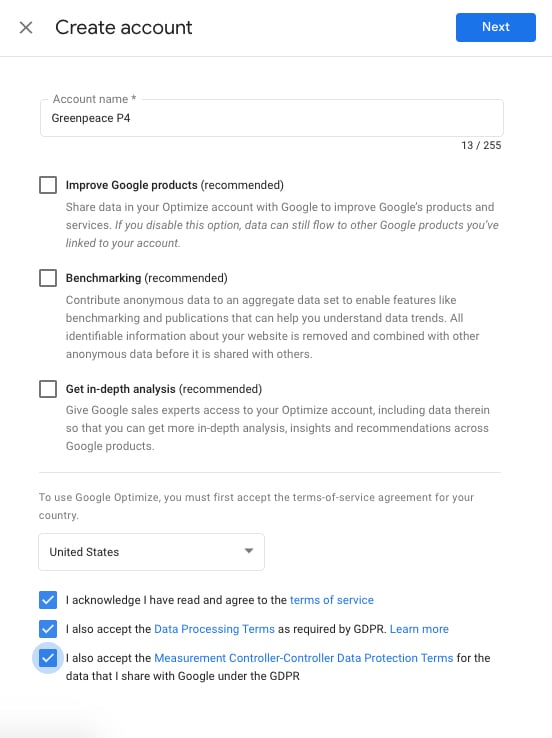Image resolution: width=552 pixels, height=738 pixels.
Task: Open the United States country dropdown
Action: pos(151,552)
